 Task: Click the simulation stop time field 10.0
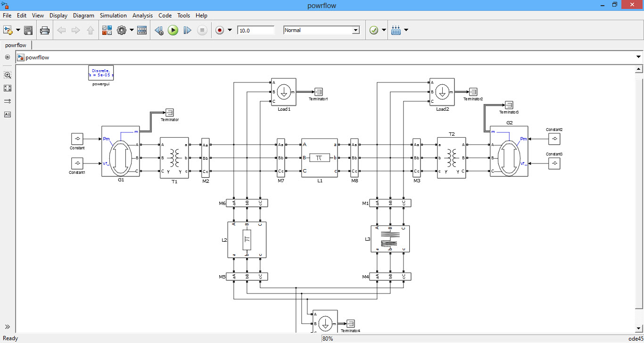tap(256, 30)
